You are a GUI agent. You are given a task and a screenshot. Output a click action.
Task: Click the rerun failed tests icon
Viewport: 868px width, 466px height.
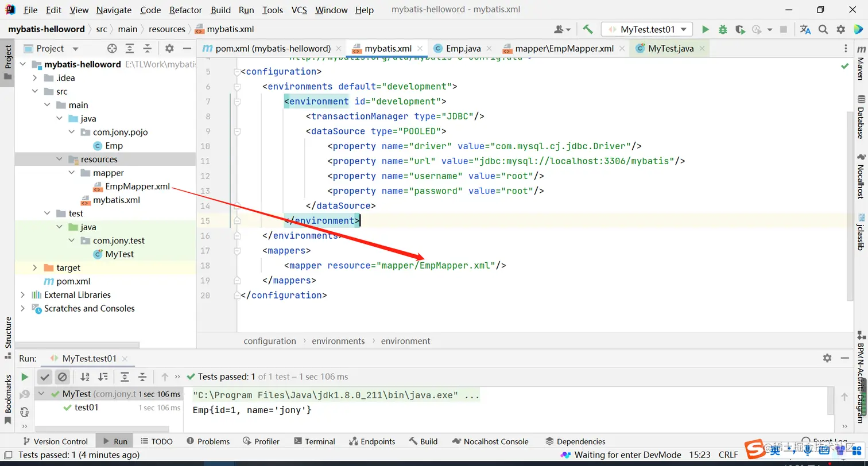tap(24, 395)
